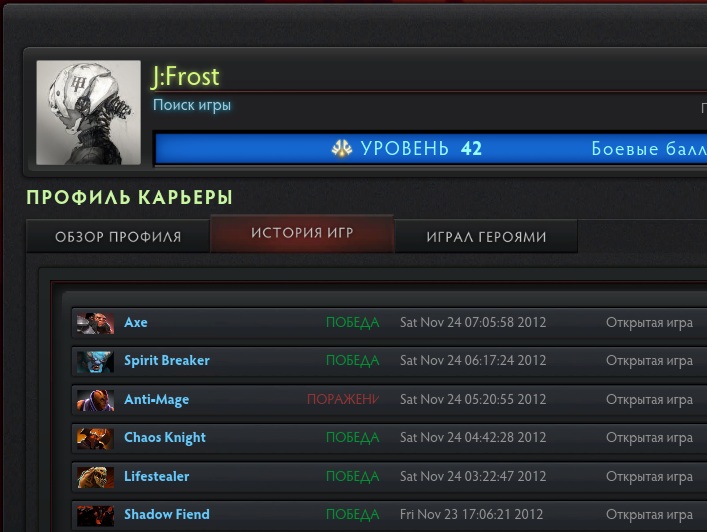Switch to the ОБЗОР ПРОФИЛЯ tab

pyautogui.click(x=118, y=236)
